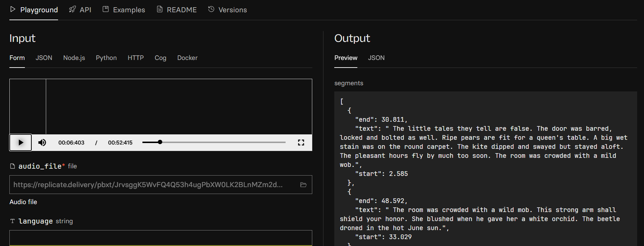Viewport: 644px width, 246px height.
Task: Switch input to HTTP tab
Action: [136, 58]
